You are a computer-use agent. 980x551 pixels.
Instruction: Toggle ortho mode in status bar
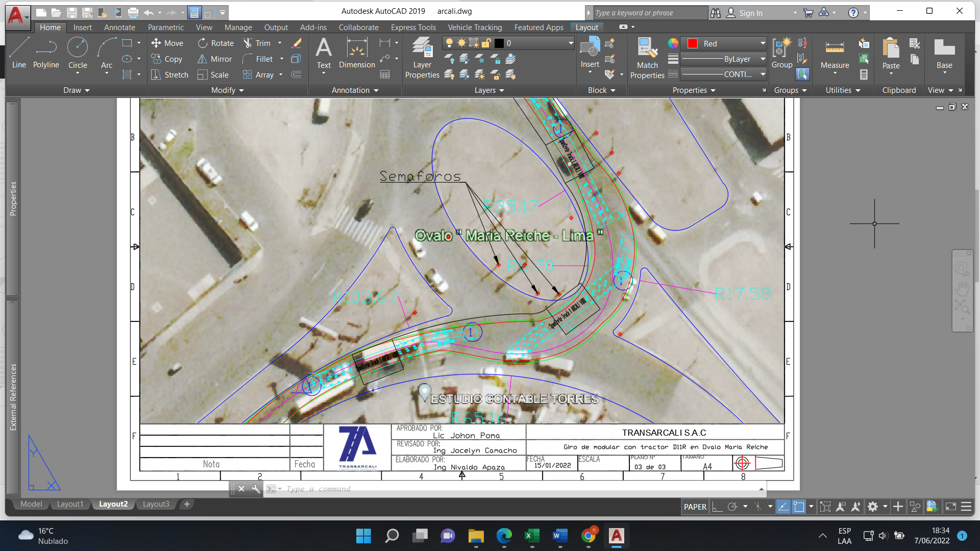tap(717, 507)
